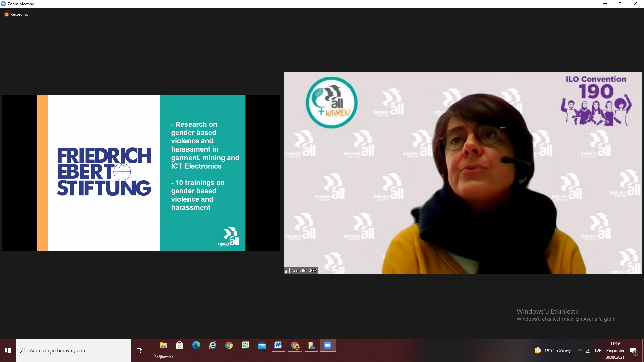The height and width of the screenshot is (362, 644).
Task: Restore down the Zoom window
Action: [620, 4]
